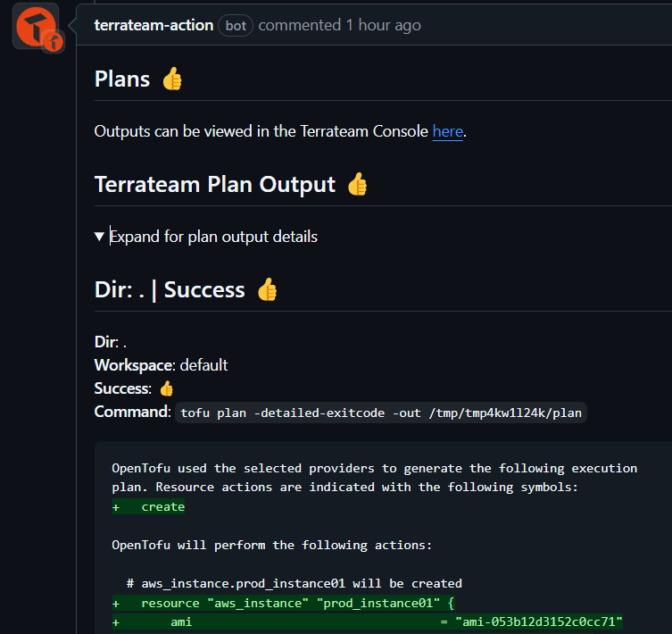Screen dimensions: 672x634
Task: Open terrateam-action author profile link
Action: tap(153, 25)
